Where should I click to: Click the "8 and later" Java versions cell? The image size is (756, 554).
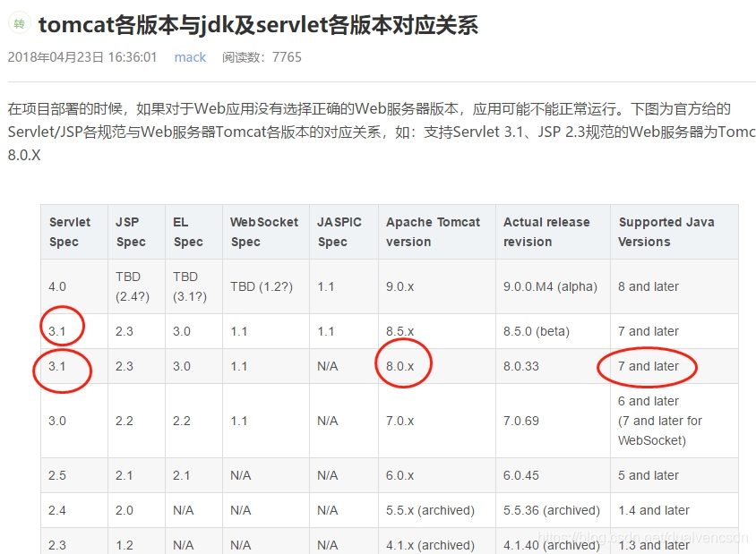(647, 286)
